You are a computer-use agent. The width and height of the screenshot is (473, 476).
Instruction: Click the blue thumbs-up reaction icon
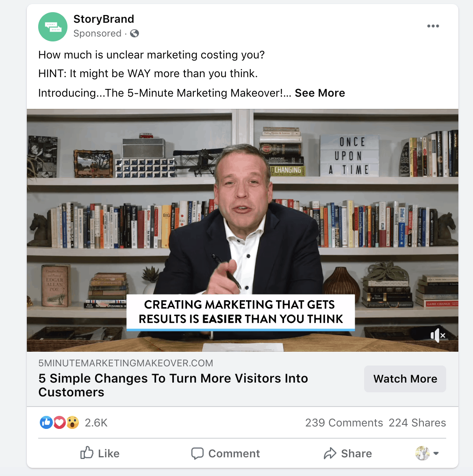46,422
